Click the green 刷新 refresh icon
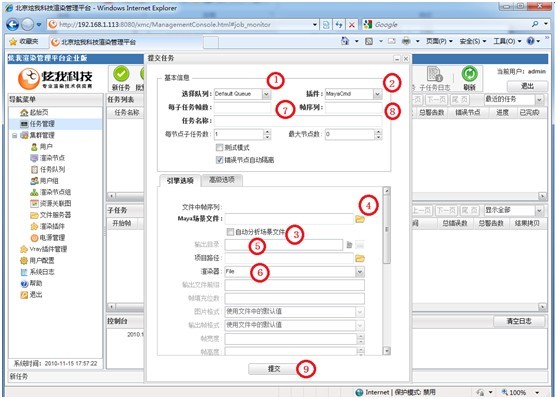Screen dimensions: 557x399 [470, 74]
